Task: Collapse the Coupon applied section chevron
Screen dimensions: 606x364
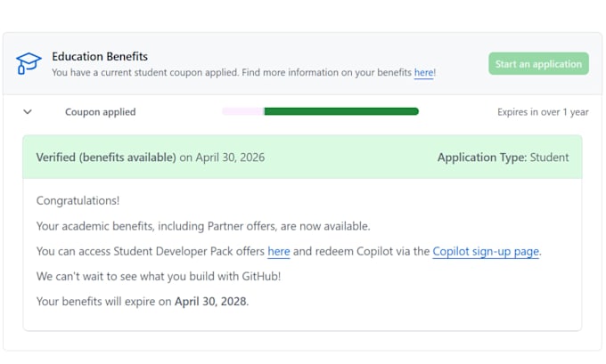Action: [x=28, y=112]
